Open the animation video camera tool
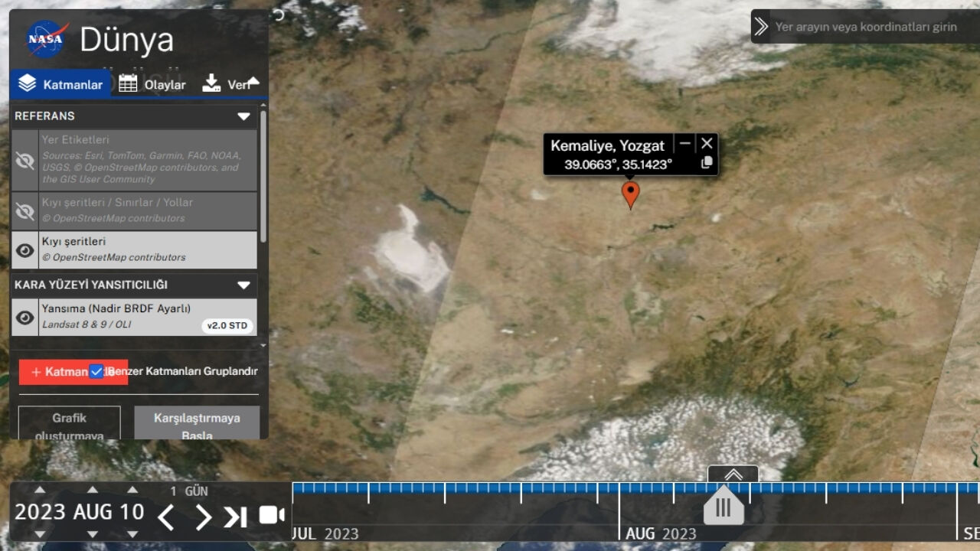980x551 pixels. pos(271,515)
